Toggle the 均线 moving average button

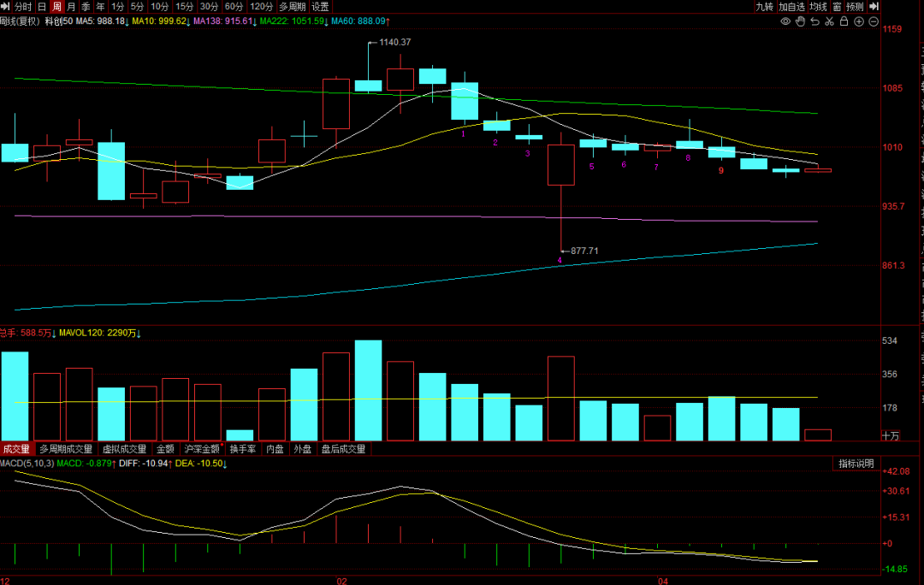coord(818,7)
